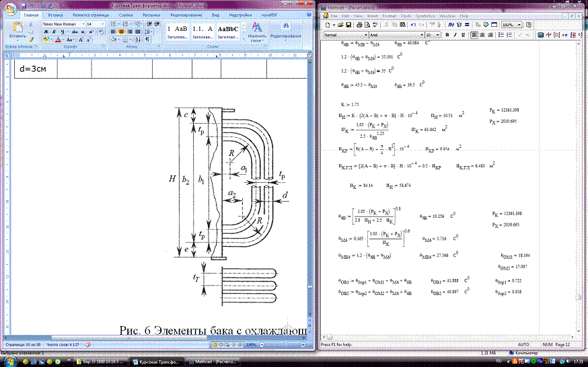Open Word Change Styles button
588x367 pixels.
pos(257,32)
